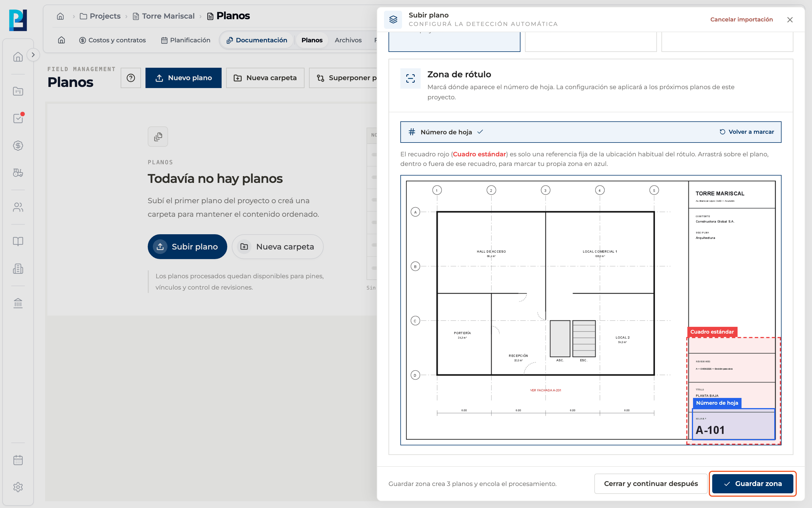This screenshot has height=508, width=812.
Task: Open the open-book icon in sidebar
Action: pyautogui.click(x=18, y=241)
